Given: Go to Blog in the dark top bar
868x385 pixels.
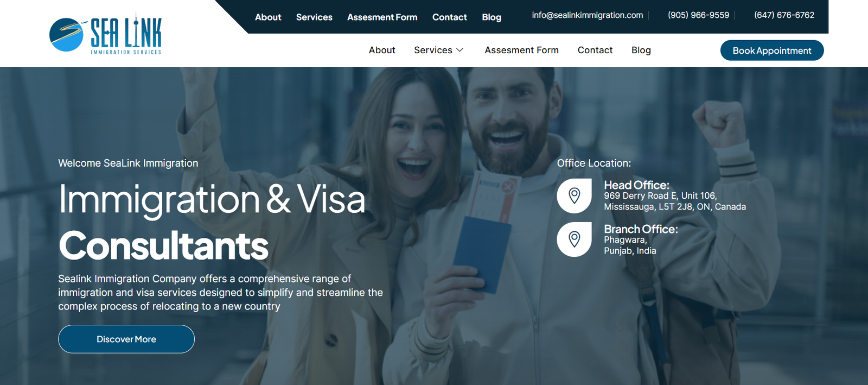Looking at the screenshot, I should click(x=492, y=17).
